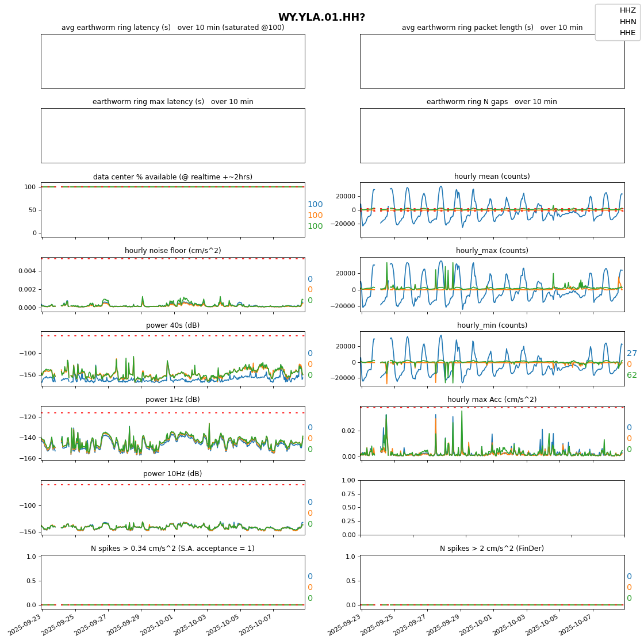Click the 'power 10Hz (dB)' plot title

click(172, 474)
